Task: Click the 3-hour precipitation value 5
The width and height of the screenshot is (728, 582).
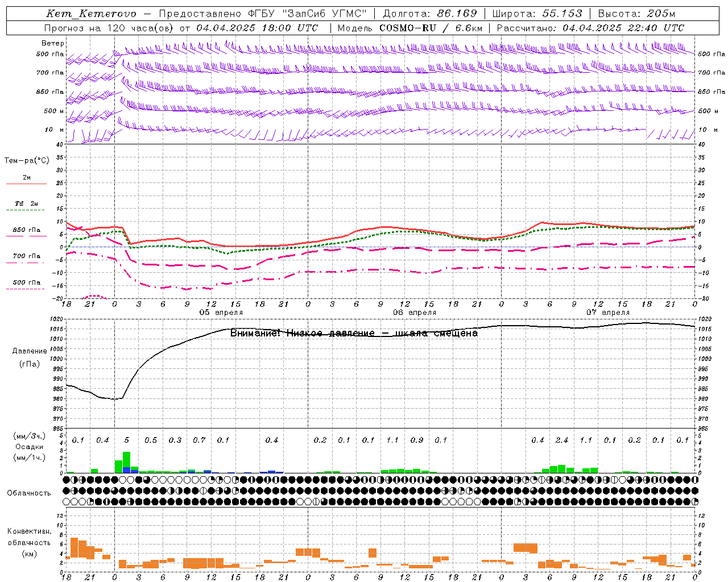Action: (127, 440)
